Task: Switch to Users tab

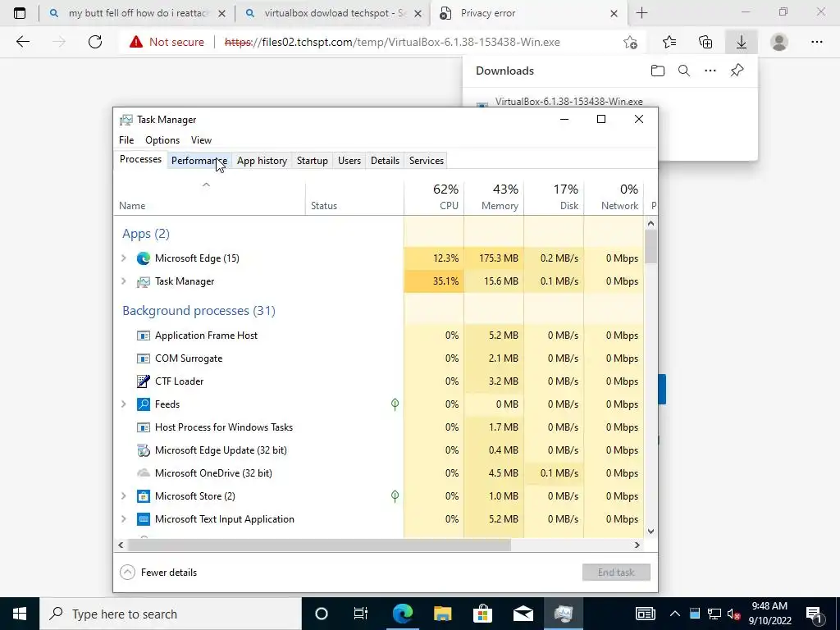Action: (x=349, y=161)
